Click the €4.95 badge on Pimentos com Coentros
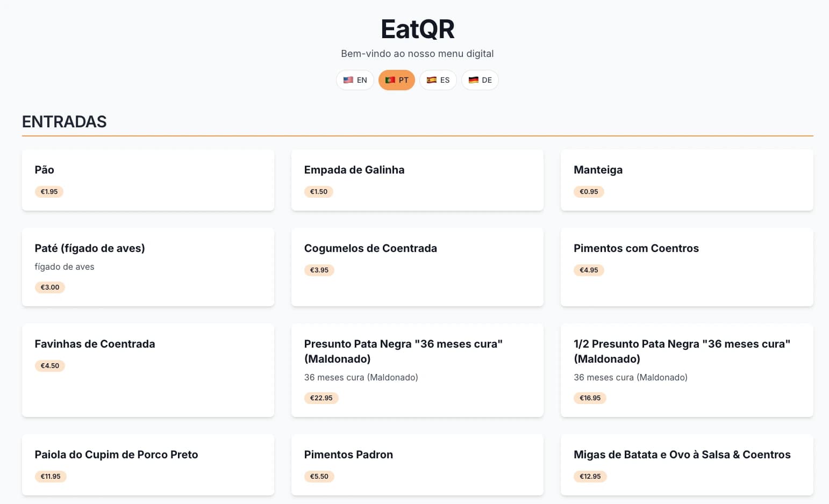Image resolution: width=829 pixels, height=504 pixels. coord(589,270)
